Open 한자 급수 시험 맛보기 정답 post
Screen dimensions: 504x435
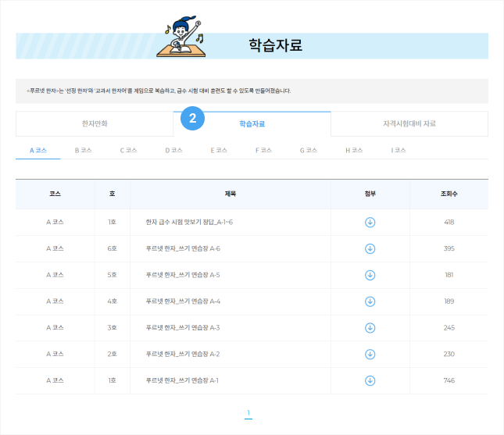(189, 223)
